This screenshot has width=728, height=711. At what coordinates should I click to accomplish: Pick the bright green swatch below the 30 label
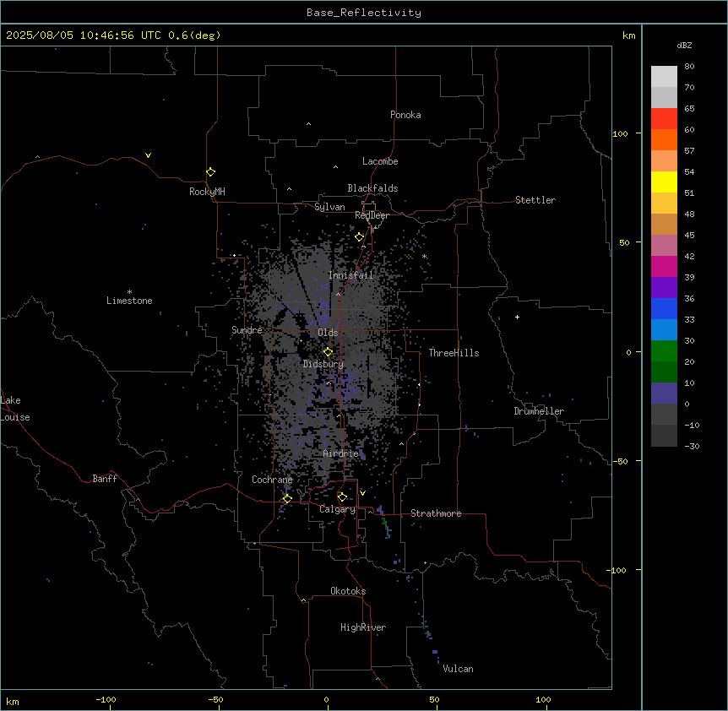click(x=664, y=351)
